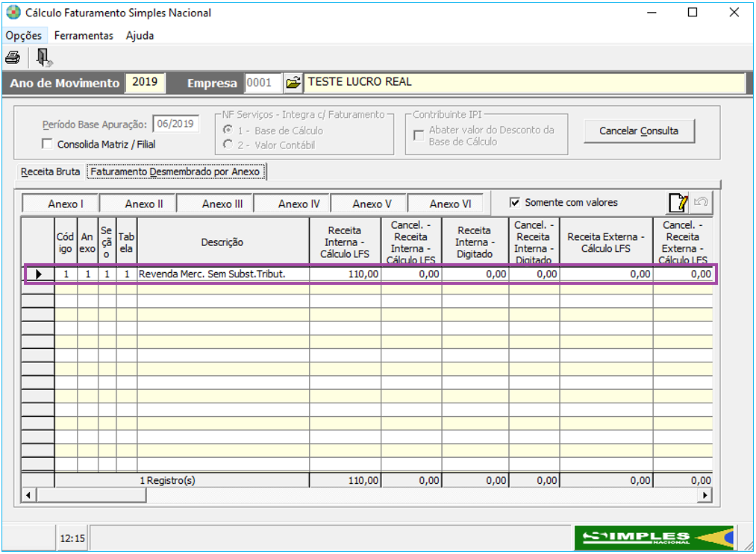Open the company folder lookup icon

pyautogui.click(x=293, y=83)
